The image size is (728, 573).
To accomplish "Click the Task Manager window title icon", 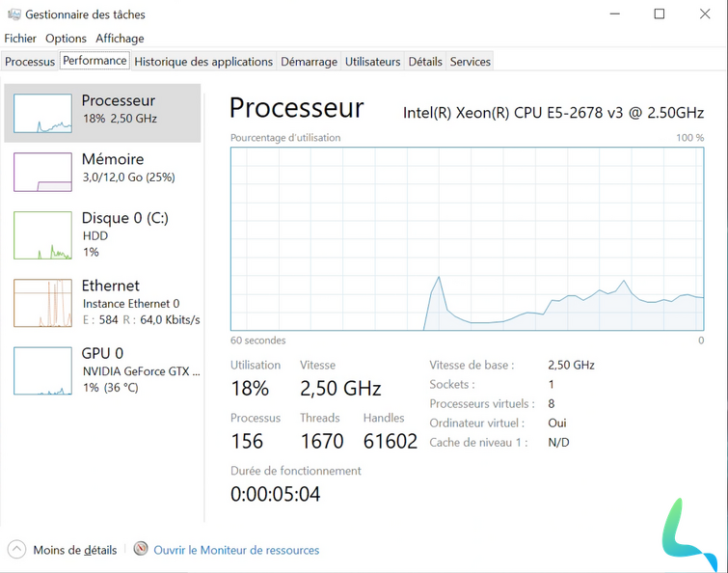I will (x=13, y=14).
